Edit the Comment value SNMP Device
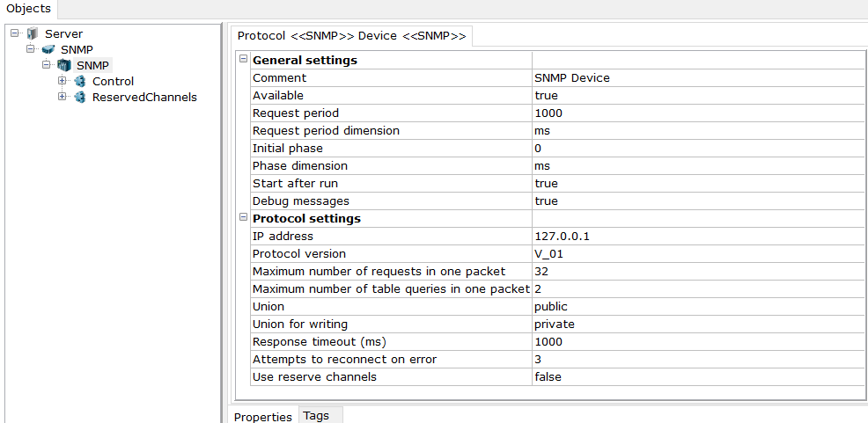Screen dimensions: 868x423 [697, 78]
